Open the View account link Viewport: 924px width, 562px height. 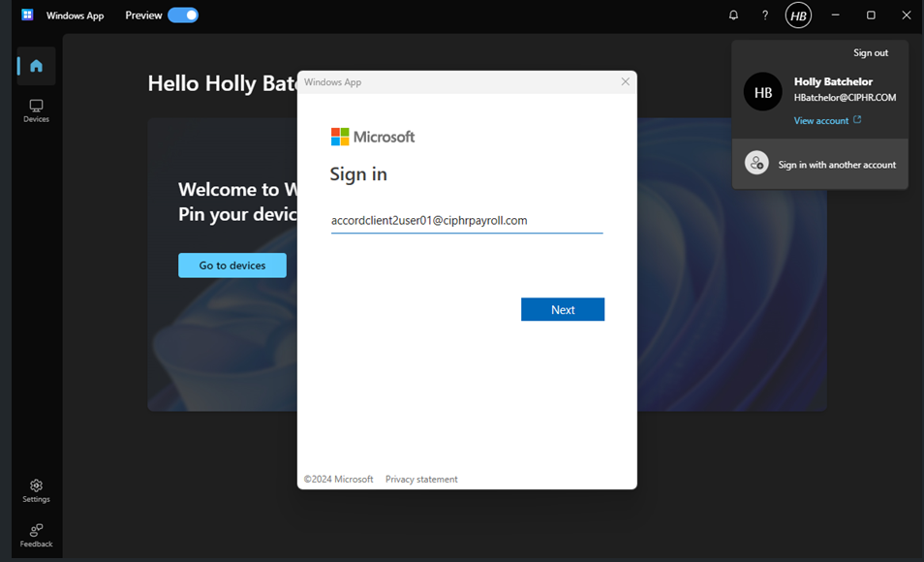tap(821, 120)
